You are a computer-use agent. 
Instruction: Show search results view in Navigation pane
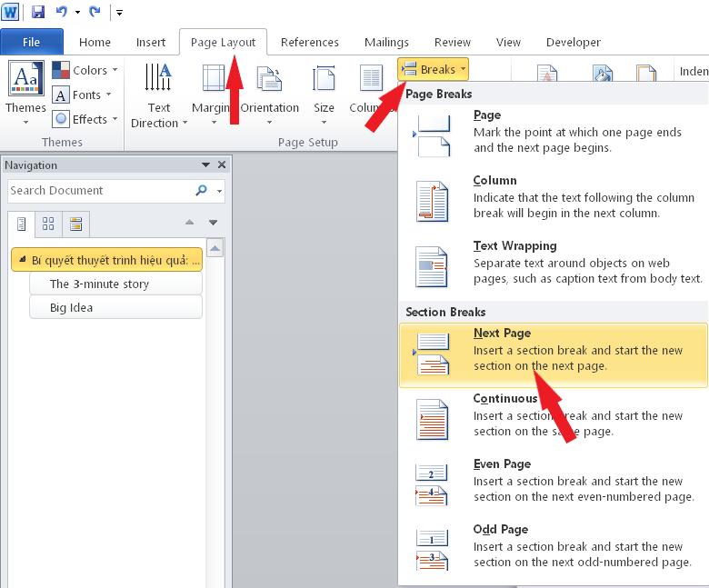75,224
